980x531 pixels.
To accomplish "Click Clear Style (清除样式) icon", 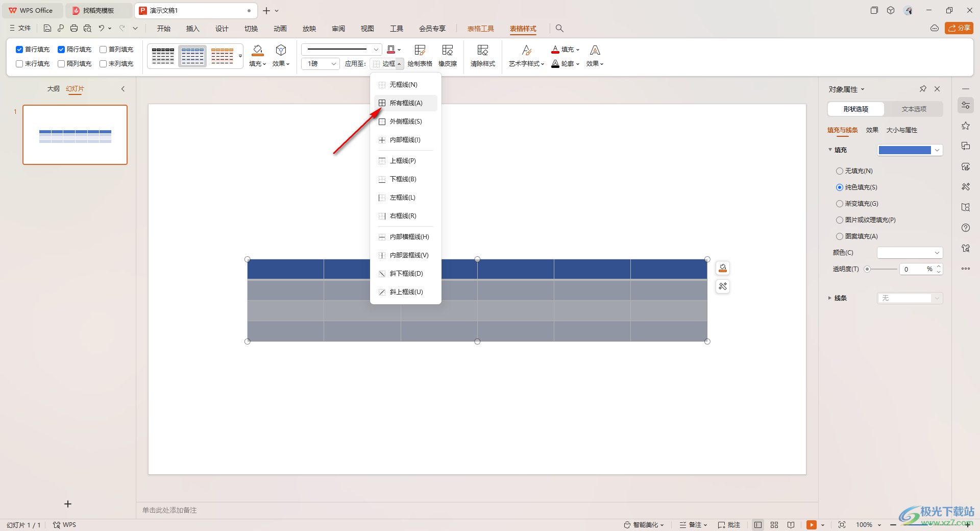I will point(483,56).
